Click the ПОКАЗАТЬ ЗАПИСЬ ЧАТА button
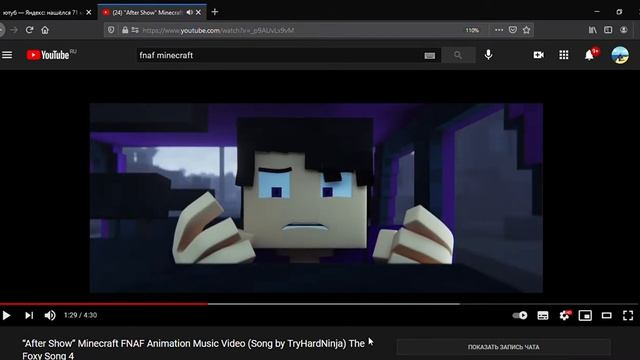The image size is (640, 360). [504, 347]
